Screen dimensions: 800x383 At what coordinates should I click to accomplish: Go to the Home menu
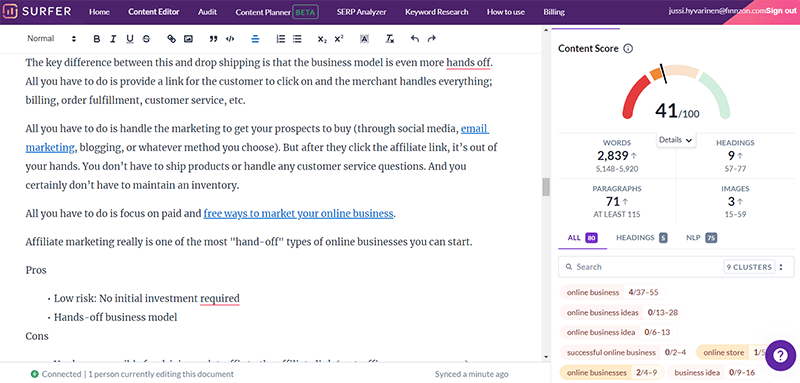[99, 12]
